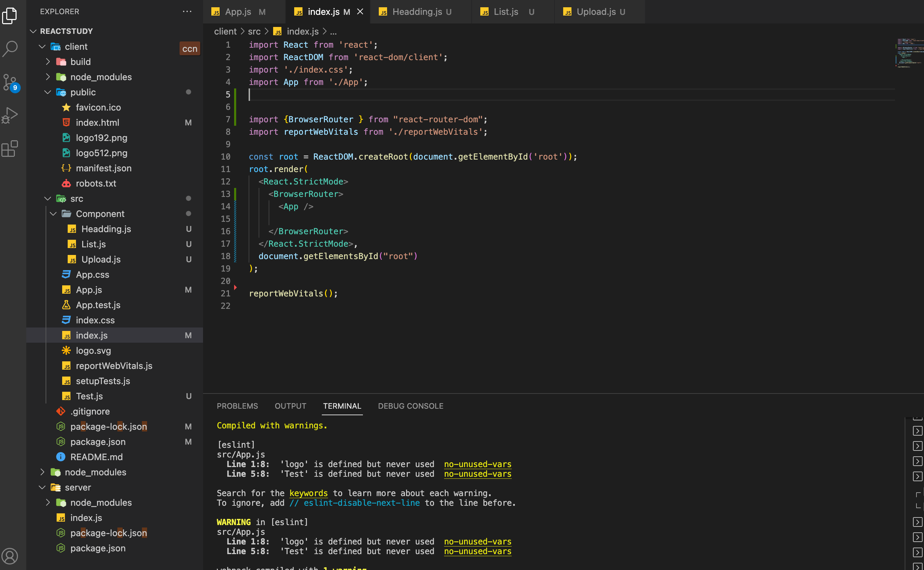Open reportWebVitals.js in the file tree
The height and width of the screenshot is (570, 924).
click(114, 366)
